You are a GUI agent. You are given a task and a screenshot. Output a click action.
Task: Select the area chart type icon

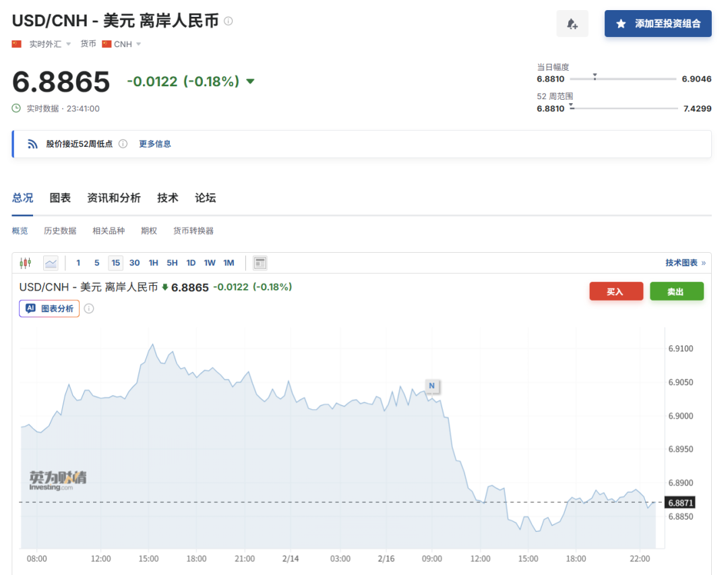pos(51,263)
